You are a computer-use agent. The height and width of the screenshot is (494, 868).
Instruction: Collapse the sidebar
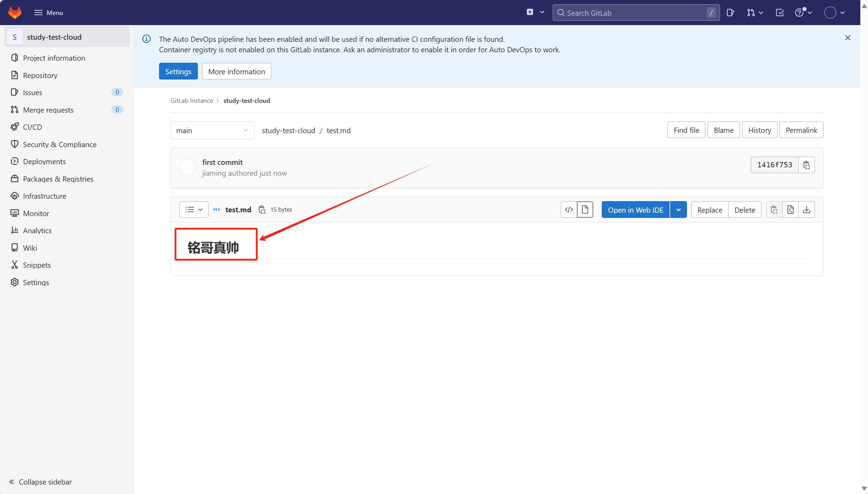pyautogui.click(x=40, y=482)
